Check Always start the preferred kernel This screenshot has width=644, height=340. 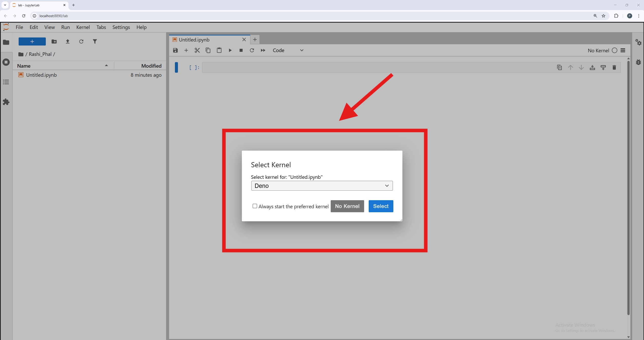(x=255, y=206)
